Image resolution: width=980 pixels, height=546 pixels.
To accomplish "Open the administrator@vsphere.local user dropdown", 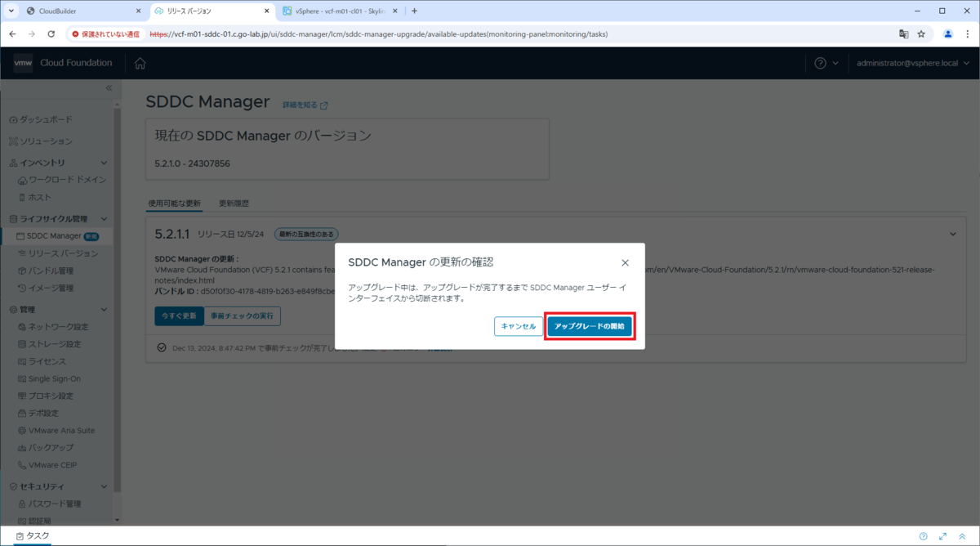I will [x=913, y=64].
